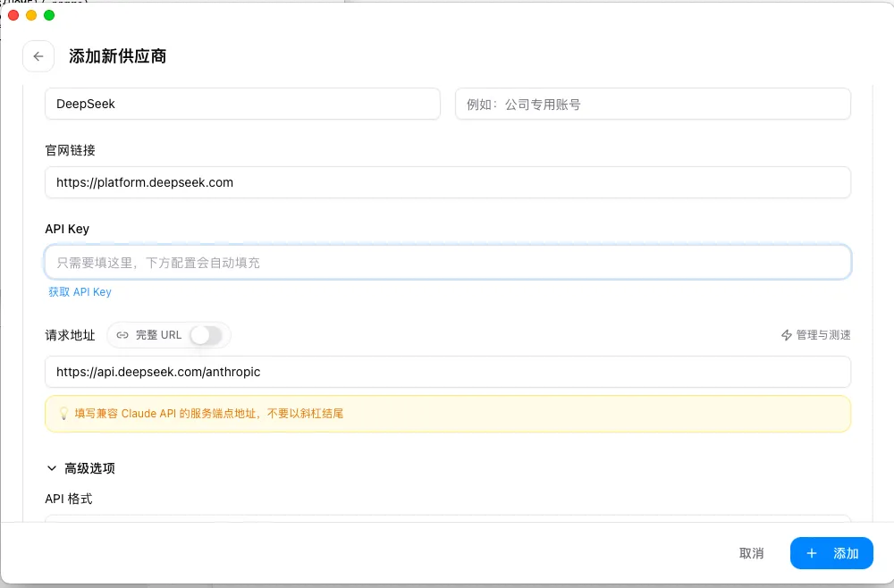Close the window with the red button
The image size is (894, 588).
(13, 15)
